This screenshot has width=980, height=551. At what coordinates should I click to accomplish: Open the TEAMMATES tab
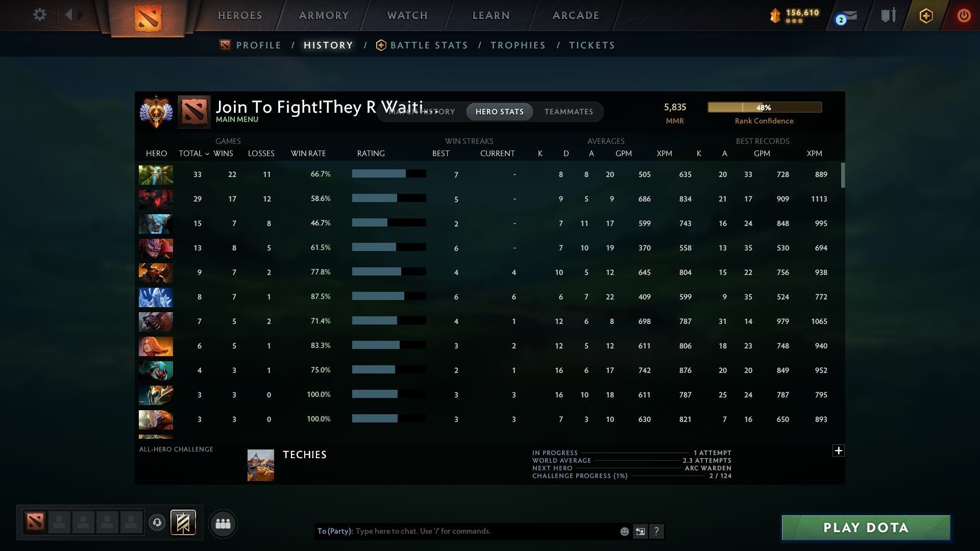tap(569, 112)
